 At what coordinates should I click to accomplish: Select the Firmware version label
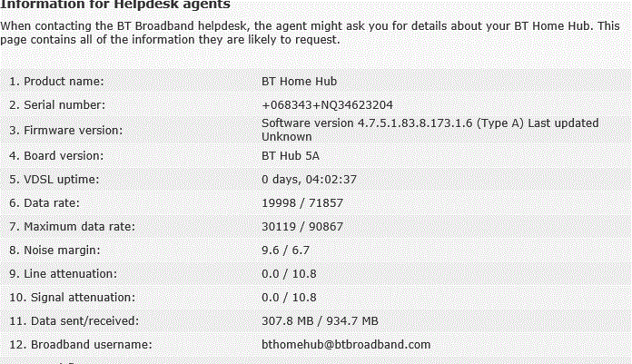point(65,131)
